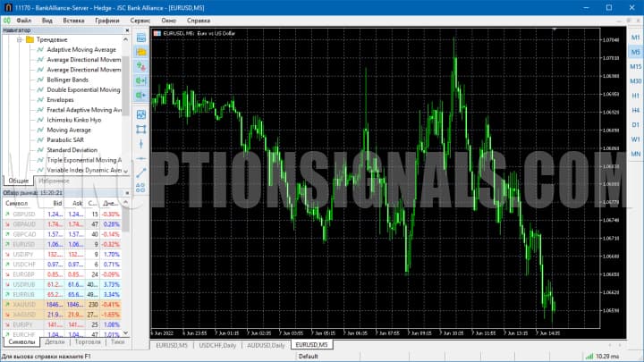Open the Графики menu

(106, 19)
